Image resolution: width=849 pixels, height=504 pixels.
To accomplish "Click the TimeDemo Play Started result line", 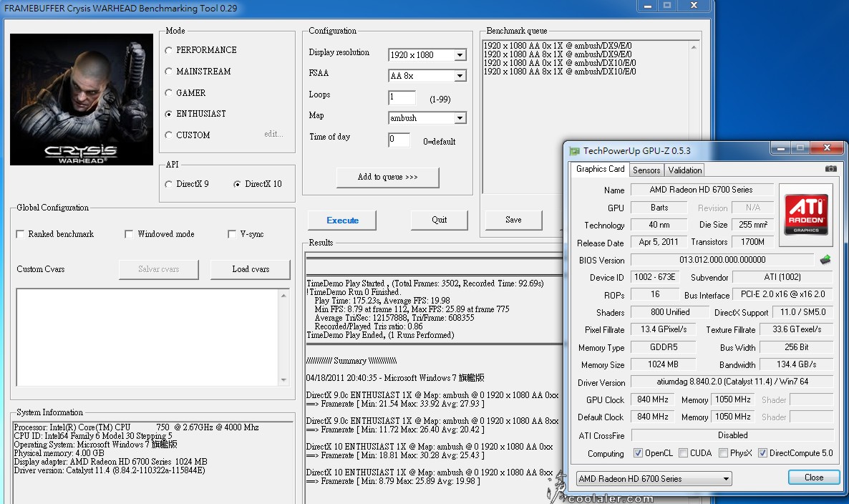I will [425, 283].
